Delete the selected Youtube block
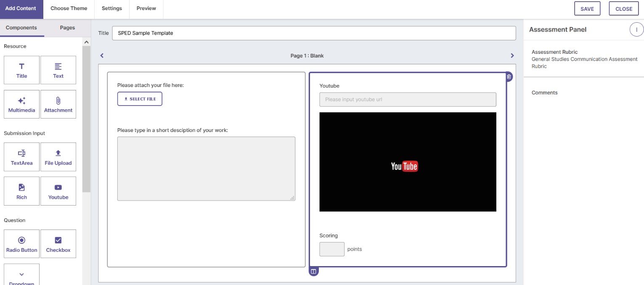The height and width of the screenshot is (285, 644). (509, 77)
